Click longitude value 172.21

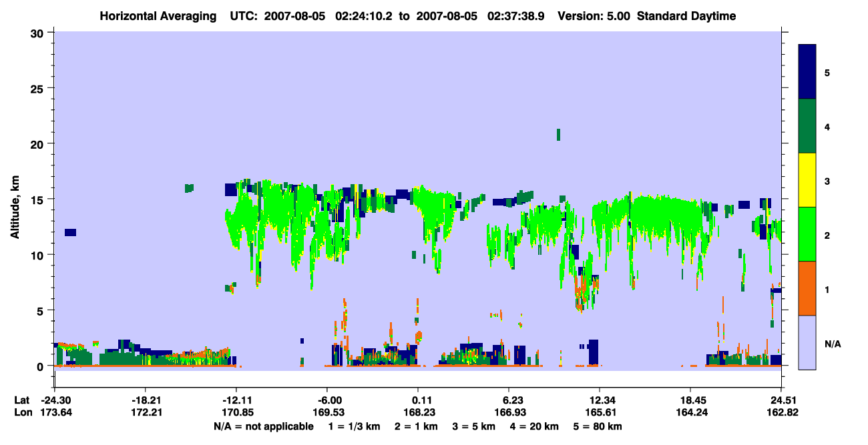pyautogui.click(x=145, y=412)
